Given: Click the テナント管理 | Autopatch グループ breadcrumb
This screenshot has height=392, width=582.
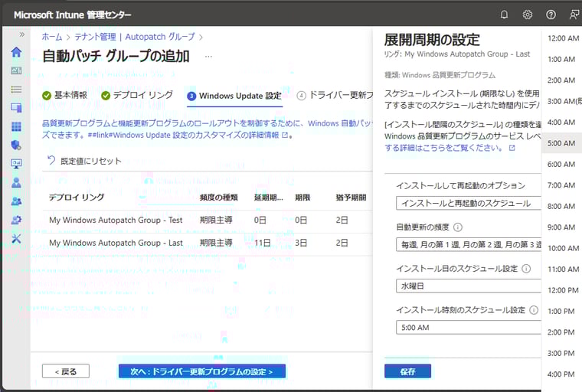Looking at the screenshot, I should 135,37.
